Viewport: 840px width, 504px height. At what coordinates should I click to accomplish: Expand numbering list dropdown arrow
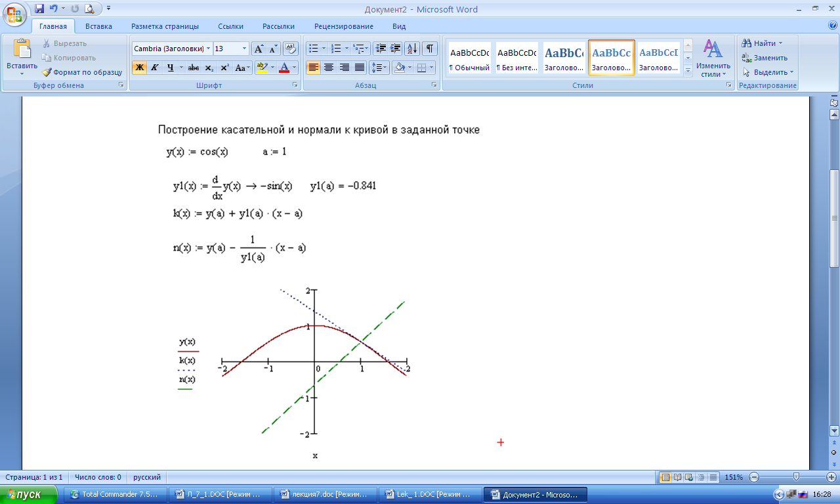pyautogui.click(x=346, y=49)
